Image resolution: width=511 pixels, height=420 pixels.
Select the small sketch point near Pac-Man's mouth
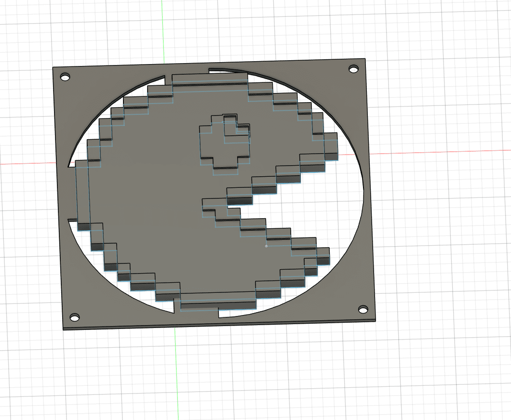pyautogui.click(x=266, y=246)
